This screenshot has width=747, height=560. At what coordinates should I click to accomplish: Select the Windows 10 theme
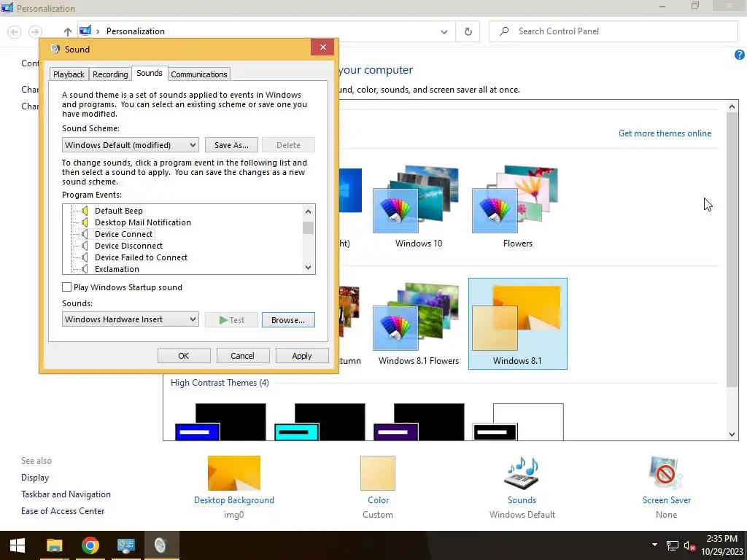(x=418, y=206)
